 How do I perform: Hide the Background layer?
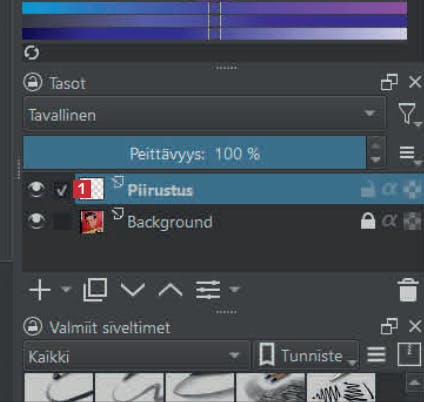click(x=36, y=221)
